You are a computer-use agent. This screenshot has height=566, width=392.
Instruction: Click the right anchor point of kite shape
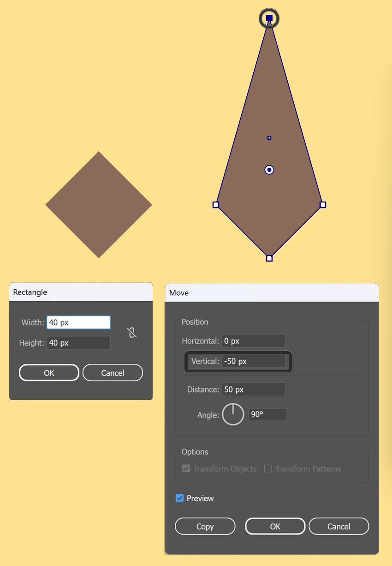pyautogui.click(x=323, y=205)
